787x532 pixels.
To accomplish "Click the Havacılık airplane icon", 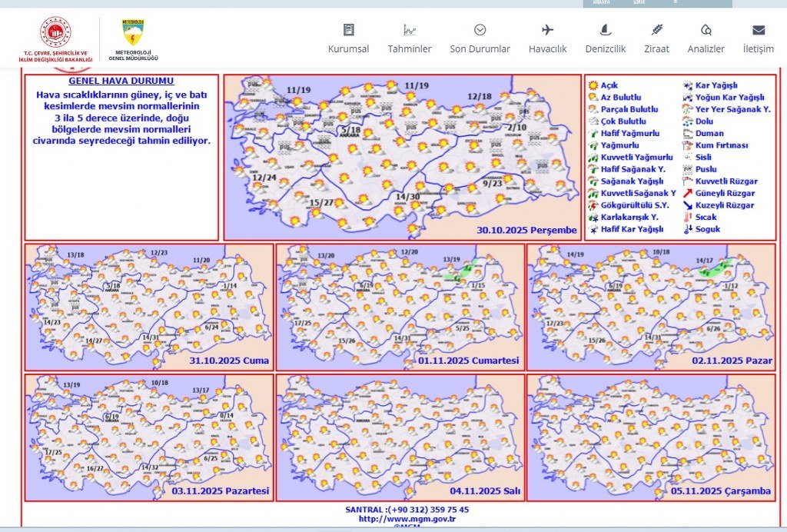I will pos(547,30).
